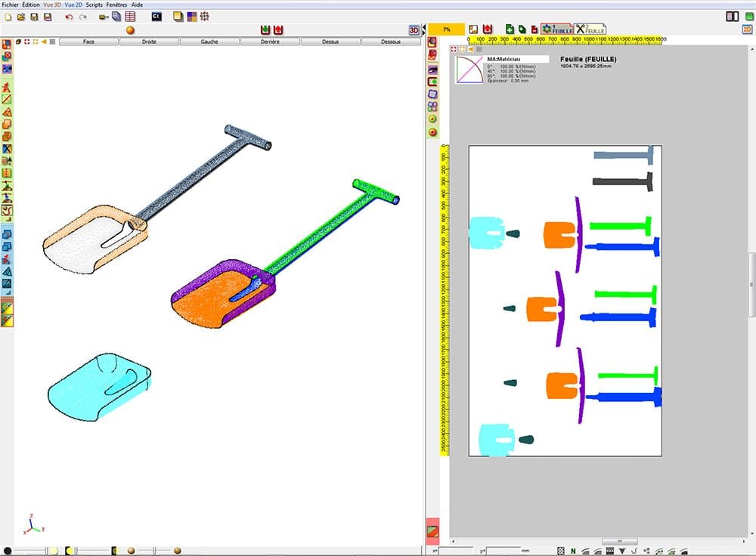
Task: Click the 7% zoom level box
Action: pyautogui.click(x=447, y=29)
